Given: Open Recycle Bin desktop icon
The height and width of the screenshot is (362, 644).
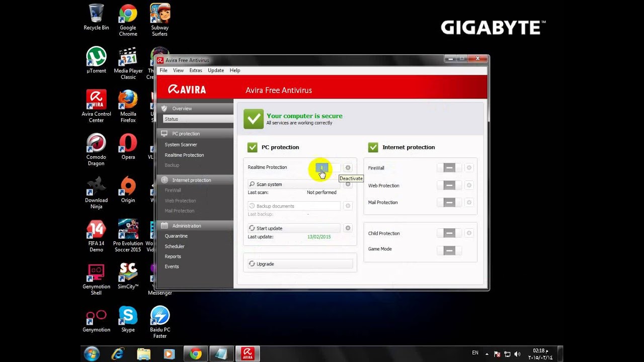Looking at the screenshot, I should [96, 18].
